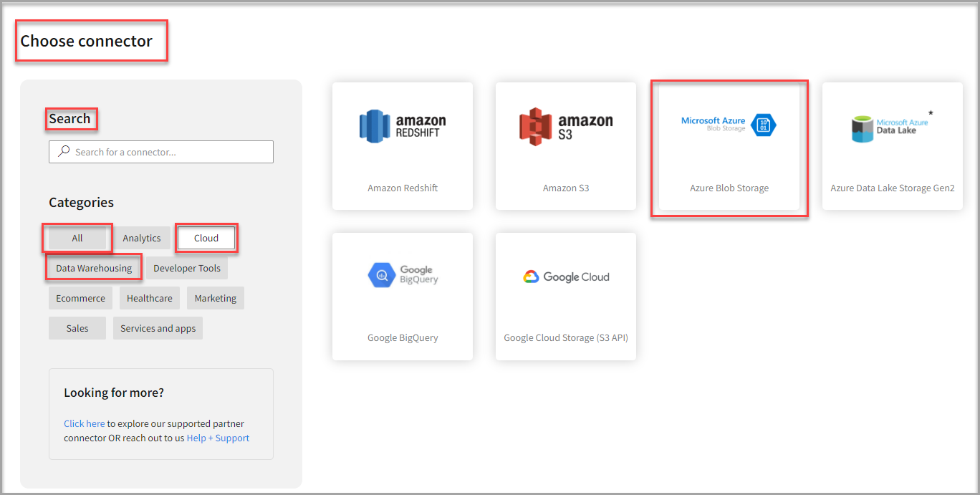Screen dimensions: 980x495
Task: Select Services and apps category
Action: pos(158,329)
